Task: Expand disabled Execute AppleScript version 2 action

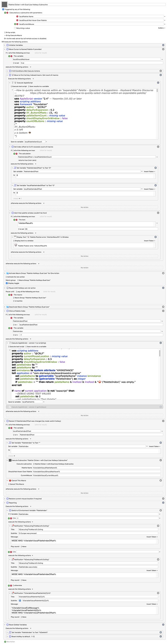Action: point(7,407)
